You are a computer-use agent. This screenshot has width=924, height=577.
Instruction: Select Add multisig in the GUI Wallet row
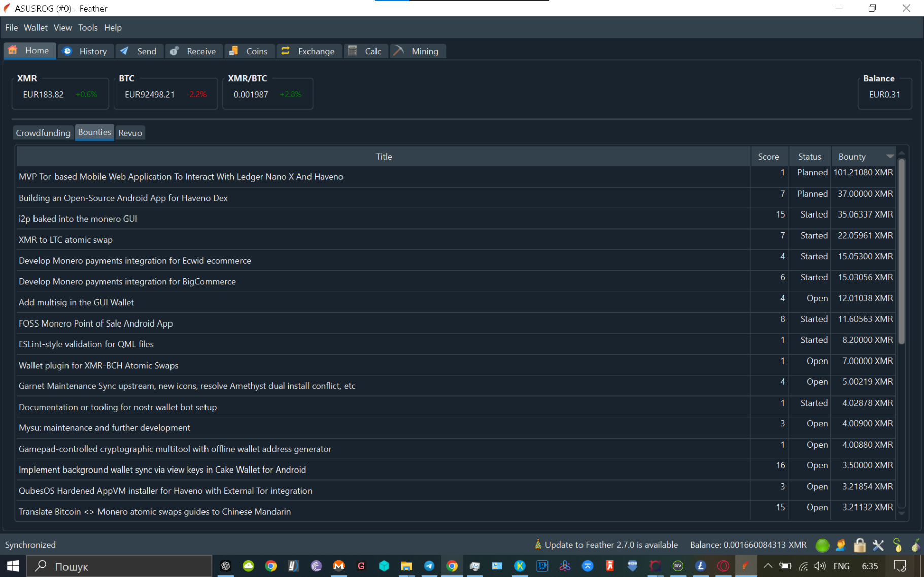(x=456, y=302)
